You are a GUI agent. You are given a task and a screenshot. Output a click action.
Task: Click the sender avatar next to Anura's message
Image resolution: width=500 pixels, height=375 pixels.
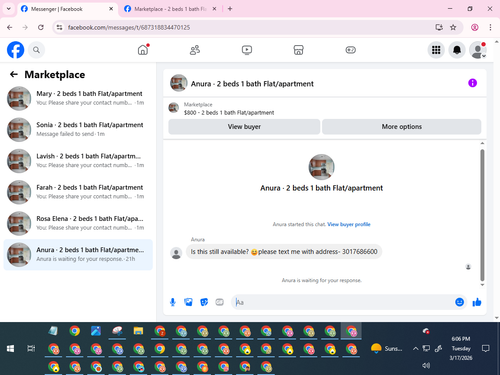(176, 253)
